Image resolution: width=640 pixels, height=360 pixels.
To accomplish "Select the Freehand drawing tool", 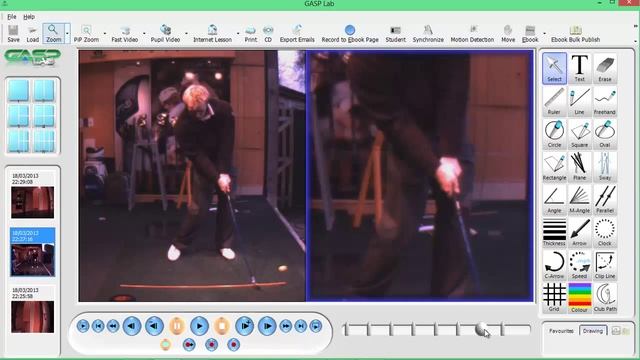I will tap(605, 101).
